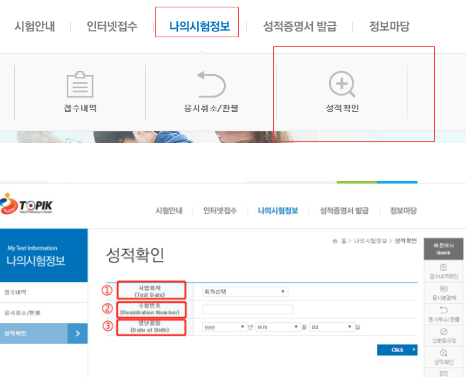Screen dimensions: 475x381
Task: Expand the dd birth day dropdown
Action: pos(331,327)
